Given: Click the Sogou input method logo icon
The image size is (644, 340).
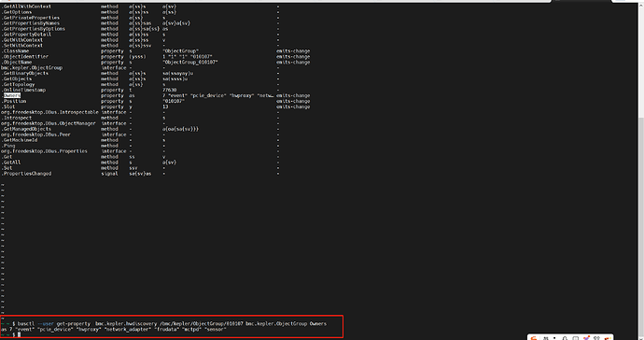Looking at the screenshot, I should 534,338.
